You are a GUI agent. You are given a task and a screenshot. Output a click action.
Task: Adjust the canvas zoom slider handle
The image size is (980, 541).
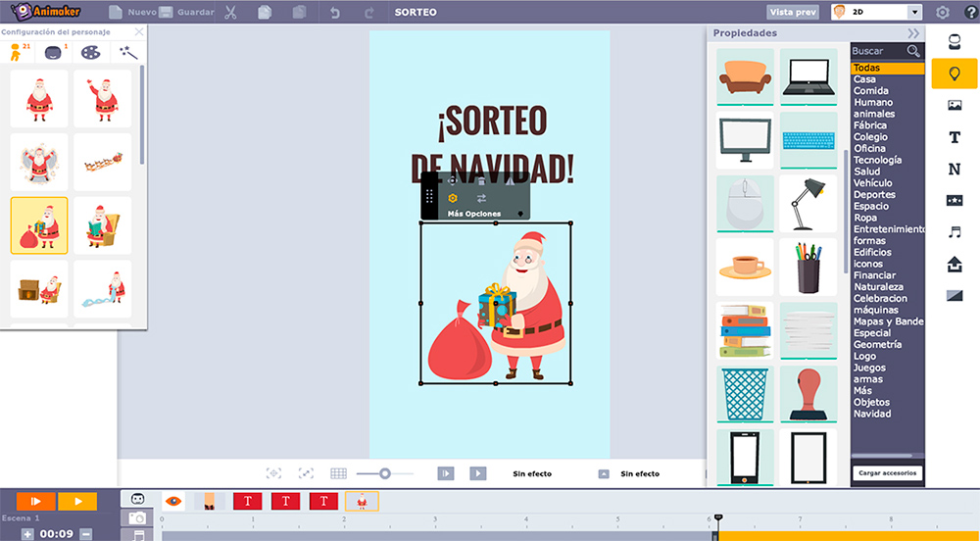[385, 473]
